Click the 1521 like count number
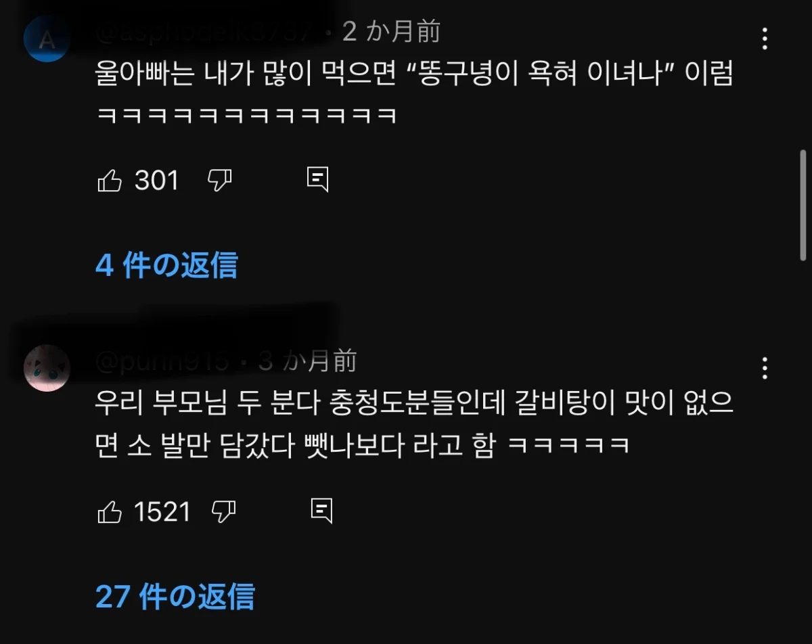812x644 pixels. [x=162, y=512]
